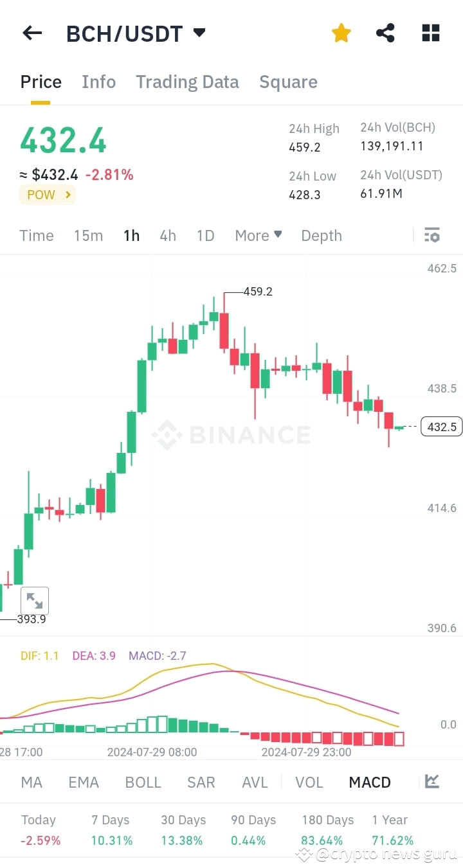This screenshot has height=868, width=463.
Task: Enable the VOL indicator
Action: [x=309, y=782]
